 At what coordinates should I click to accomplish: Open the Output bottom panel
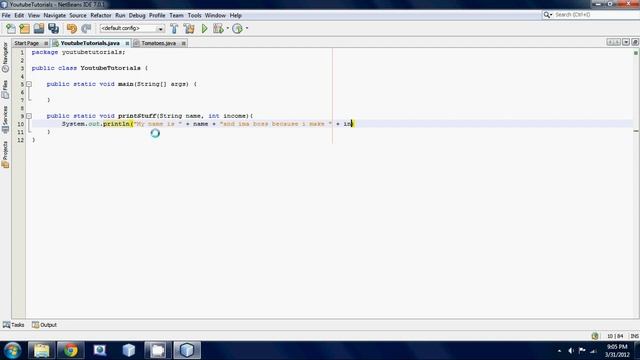pyautogui.click(x=44, y=325)
